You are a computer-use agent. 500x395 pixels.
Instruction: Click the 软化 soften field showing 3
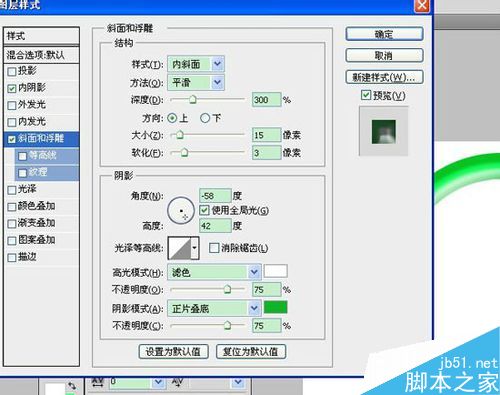[x=266, y=153]
